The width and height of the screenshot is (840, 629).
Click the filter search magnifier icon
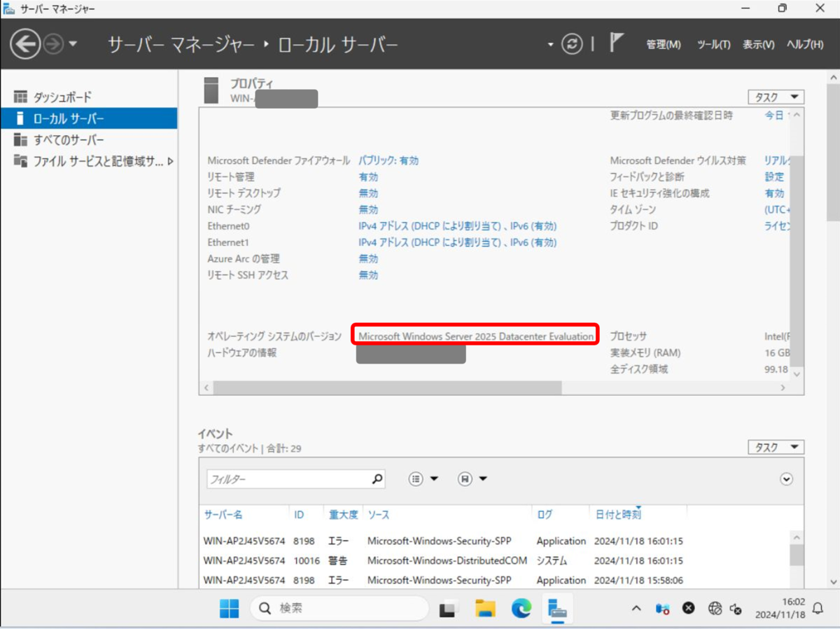pos(377,479)
